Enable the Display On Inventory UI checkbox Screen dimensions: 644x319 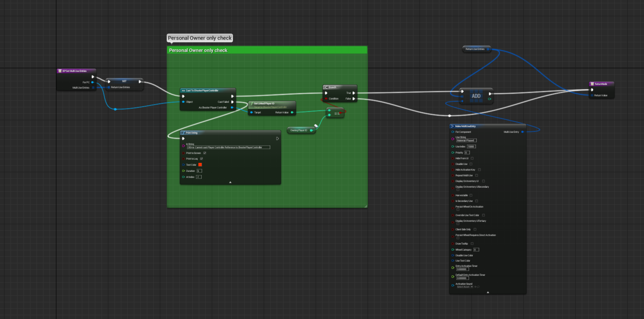point(483,181)
